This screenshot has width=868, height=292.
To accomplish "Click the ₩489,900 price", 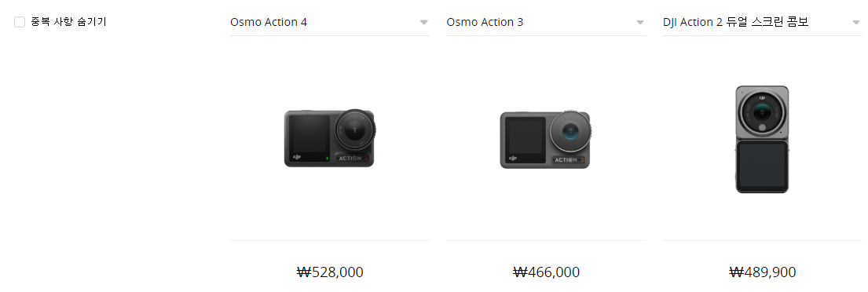I will click(762, 272).
